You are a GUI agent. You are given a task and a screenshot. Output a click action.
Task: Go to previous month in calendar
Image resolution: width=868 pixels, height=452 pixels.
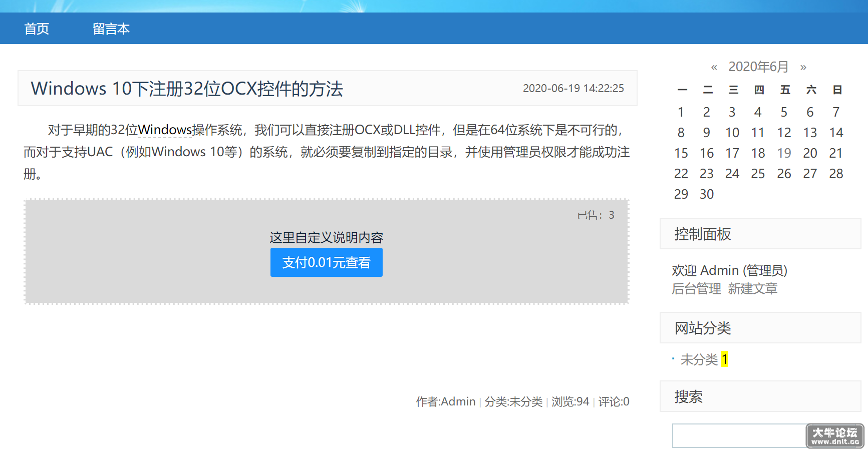pyautogui.click(x=714, y=67)
